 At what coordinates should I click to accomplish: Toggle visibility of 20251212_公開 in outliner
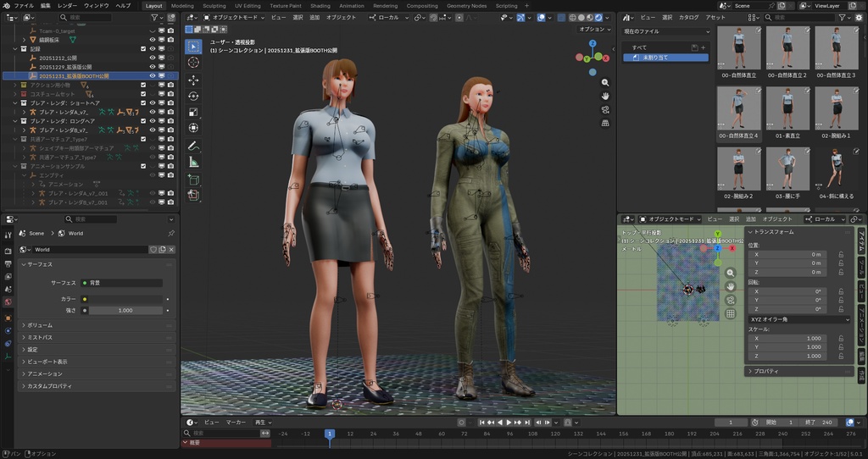(x=153, y=58)
